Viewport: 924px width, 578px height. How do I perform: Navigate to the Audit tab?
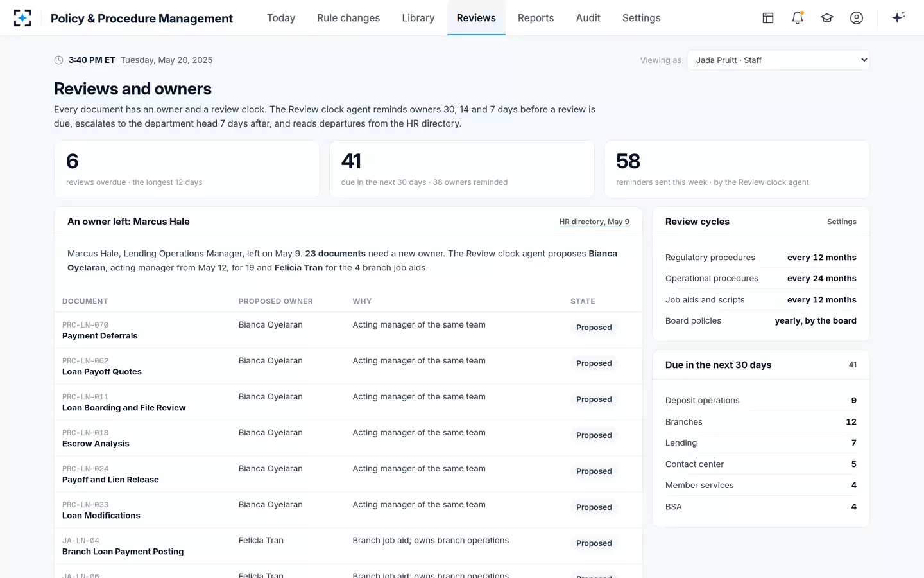[x=588, y=18]
